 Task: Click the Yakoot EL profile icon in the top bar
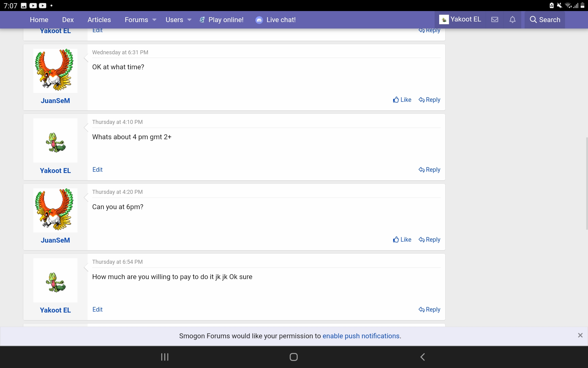coord(444,20)
